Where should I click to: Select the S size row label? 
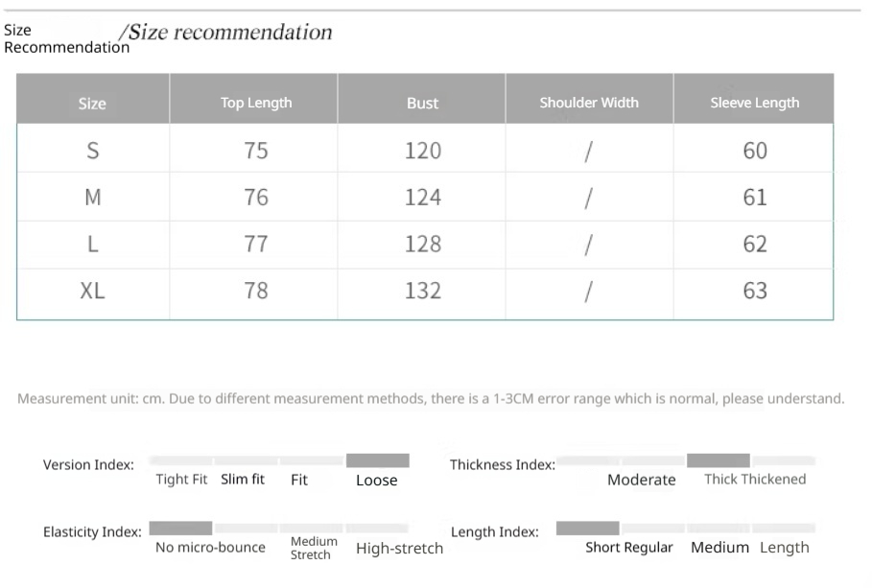92,151
